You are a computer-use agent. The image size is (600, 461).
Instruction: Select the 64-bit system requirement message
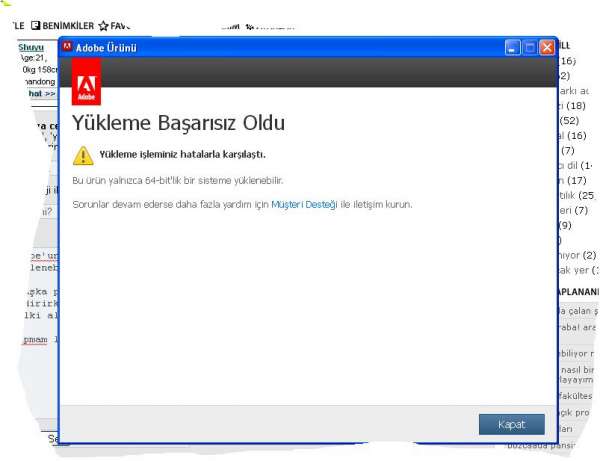[x=178, y=181]
